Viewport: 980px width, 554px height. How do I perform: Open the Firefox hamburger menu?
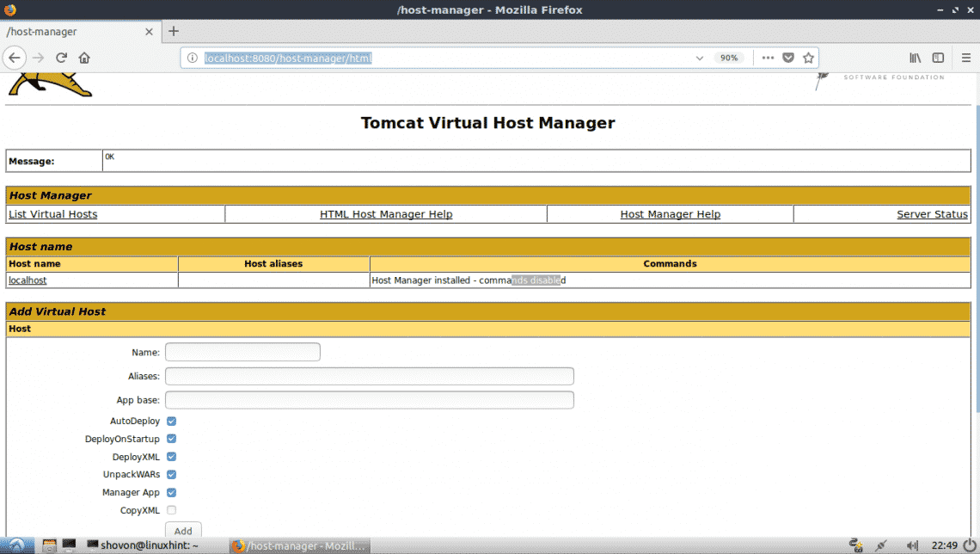(x=966, y=58)
